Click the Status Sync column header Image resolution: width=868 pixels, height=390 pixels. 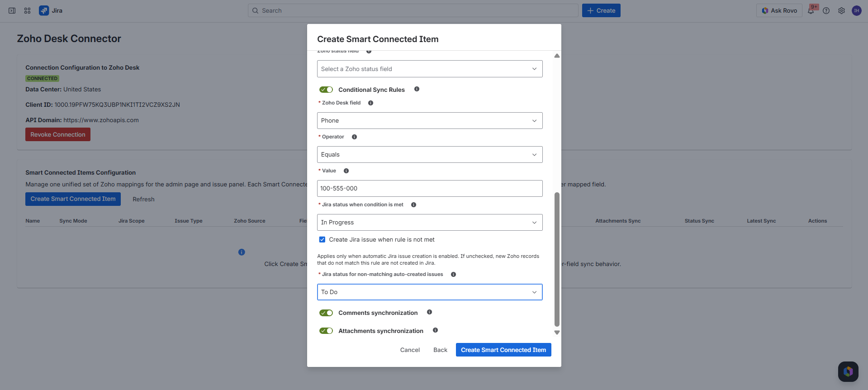(x=699, y=221)
